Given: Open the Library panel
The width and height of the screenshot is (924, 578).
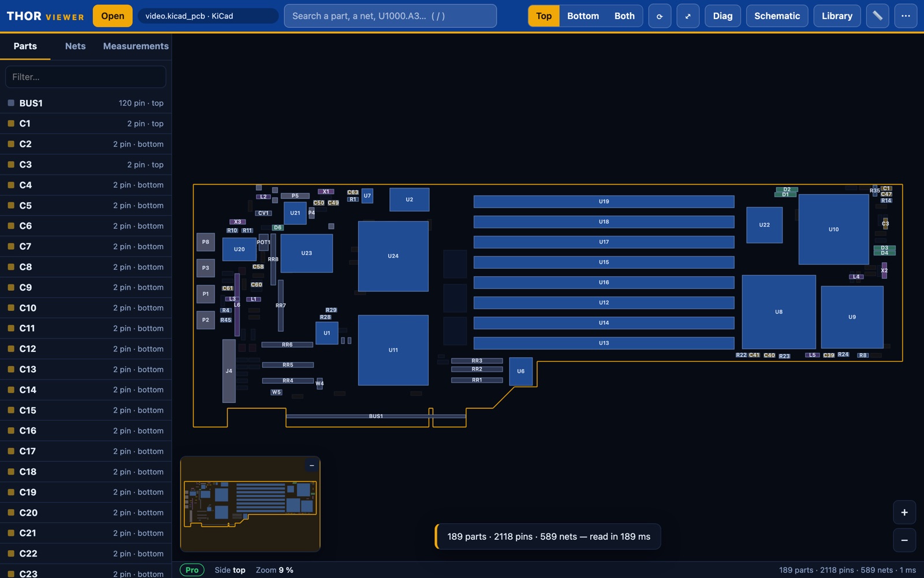Looking at the screenshot, I should [x=837, y=16].
